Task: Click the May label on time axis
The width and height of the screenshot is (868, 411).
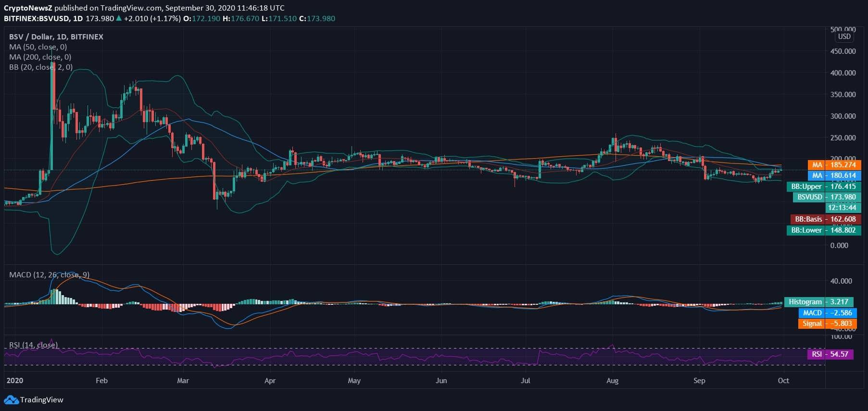Action: [x=354, y=380]
